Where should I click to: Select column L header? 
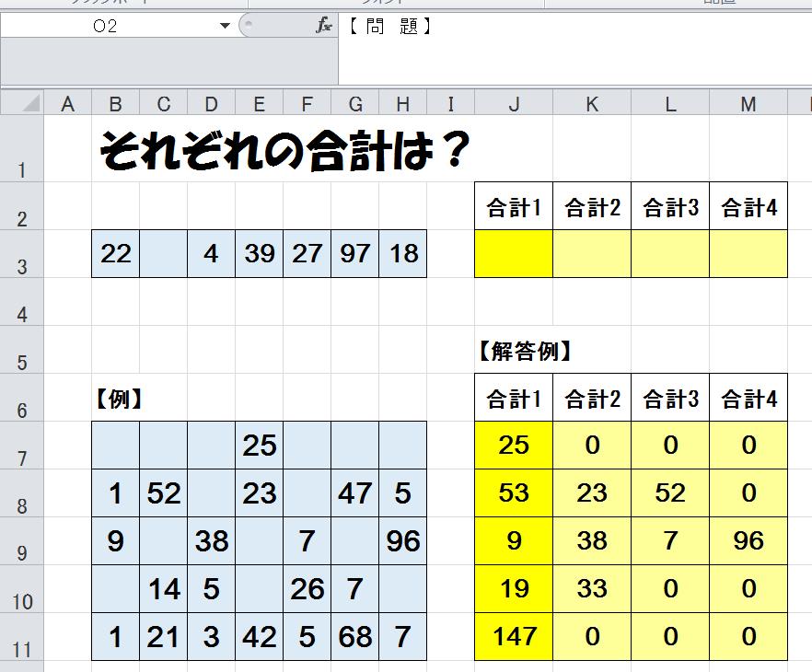coord(670,104)
